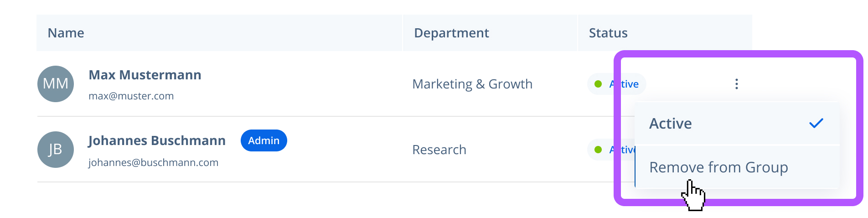868x218 pixels.
Task: Click the Marketing & Growth department cell
Action: click(472, 84)
